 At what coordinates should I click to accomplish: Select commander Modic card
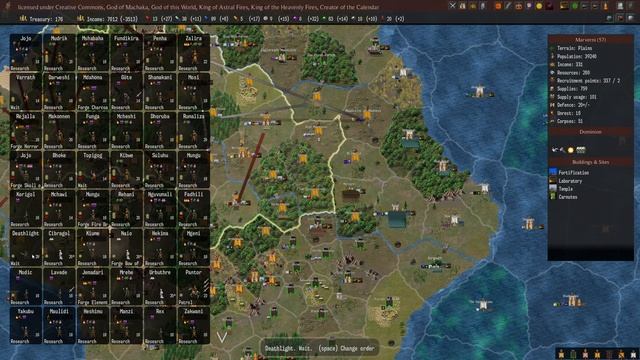(x=26, y=287)
